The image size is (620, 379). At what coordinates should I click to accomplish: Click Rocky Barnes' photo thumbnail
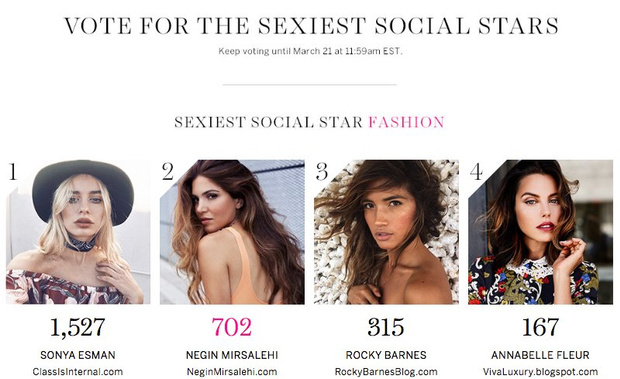(386, 232)
